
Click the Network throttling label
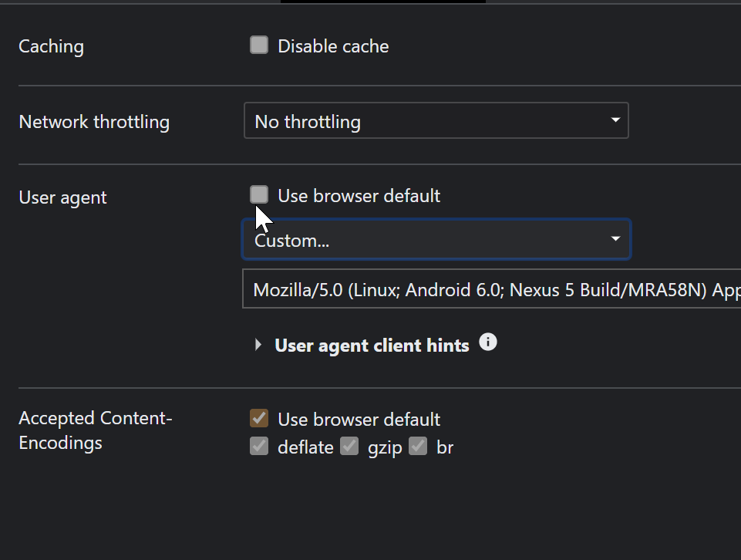[x=94, y=122]
